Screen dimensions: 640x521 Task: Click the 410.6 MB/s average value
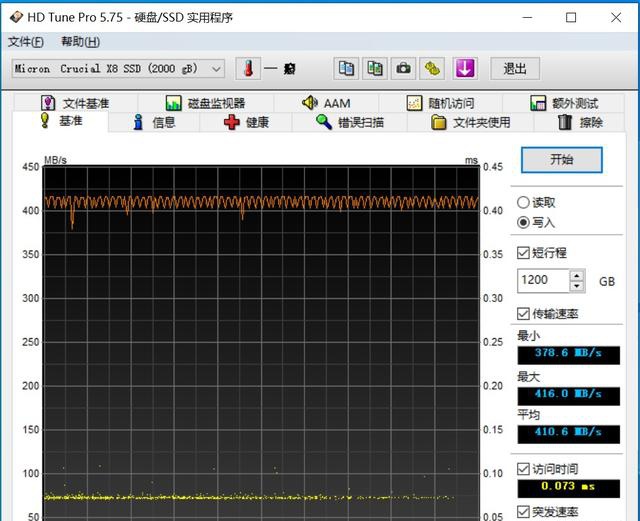coord(569,434)
